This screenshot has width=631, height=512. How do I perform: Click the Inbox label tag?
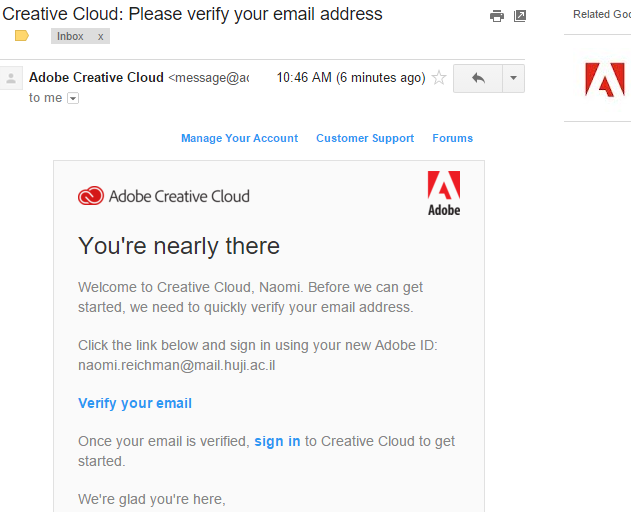click(x=70, y=36)
